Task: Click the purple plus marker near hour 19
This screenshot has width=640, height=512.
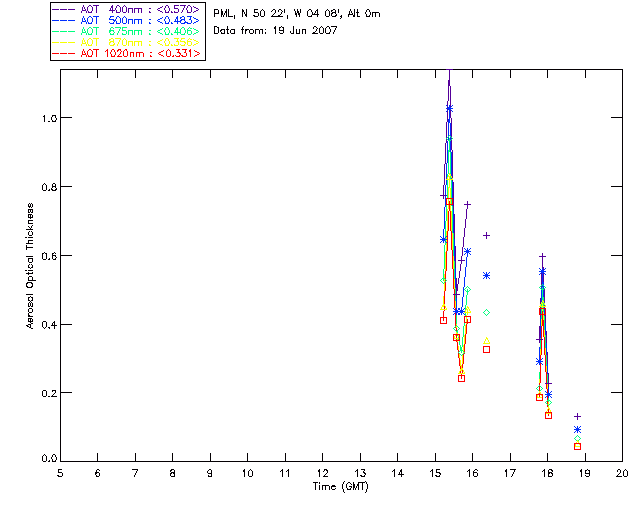Action: pos(578,416)
